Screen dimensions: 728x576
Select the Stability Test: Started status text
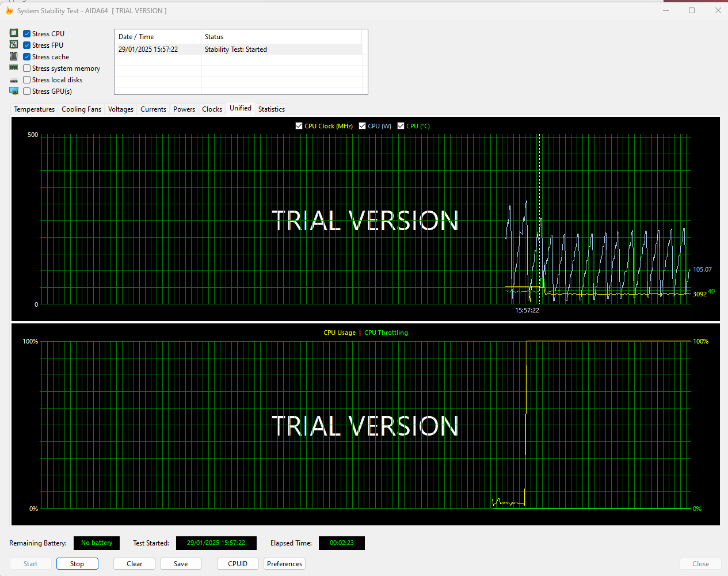click(x=236, y=49)
